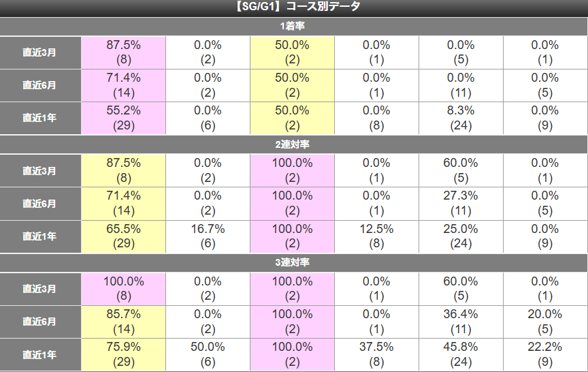Click the 直近6月 row label under 3連対率
588x372 pixels.
40,322
